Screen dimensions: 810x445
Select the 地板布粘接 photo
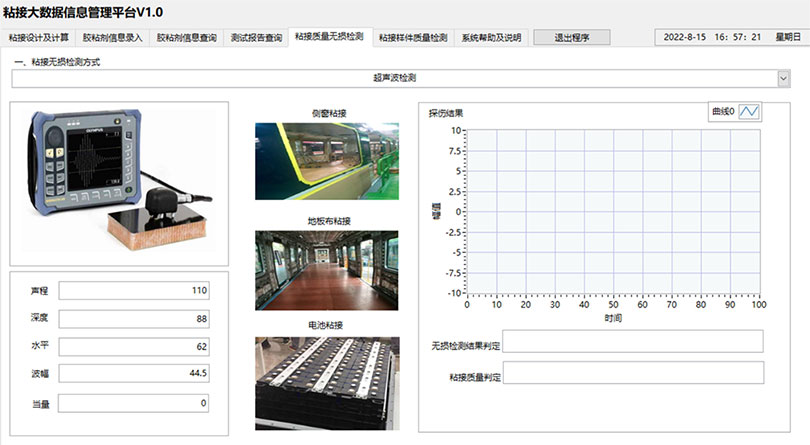pyautogui.click(x=326, y=270)
